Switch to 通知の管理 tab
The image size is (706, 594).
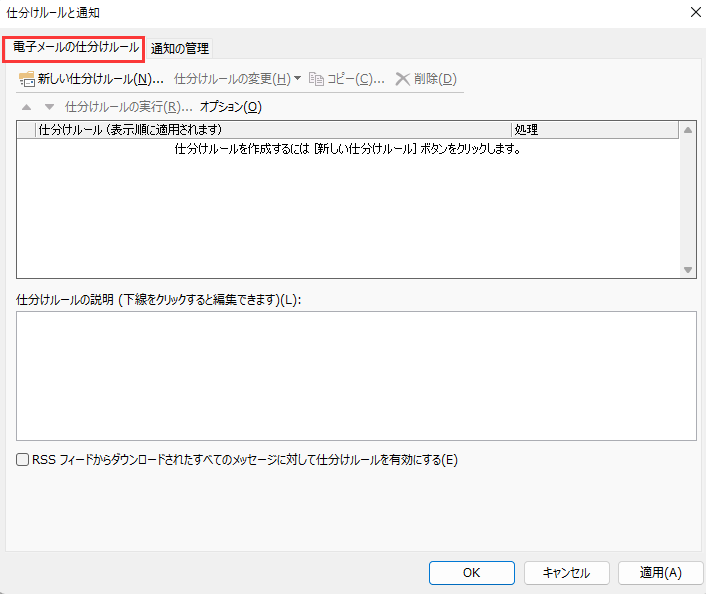click(180, 48)
